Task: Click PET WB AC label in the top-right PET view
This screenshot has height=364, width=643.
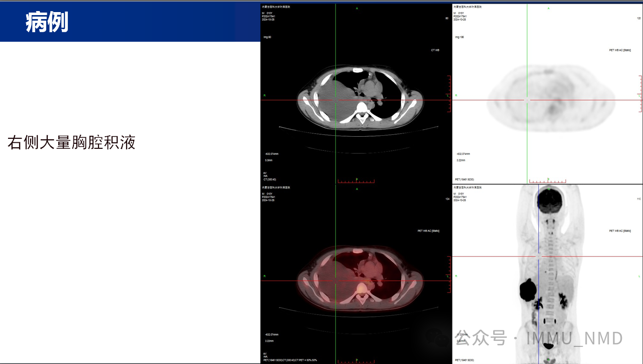Action: [619, 50]
